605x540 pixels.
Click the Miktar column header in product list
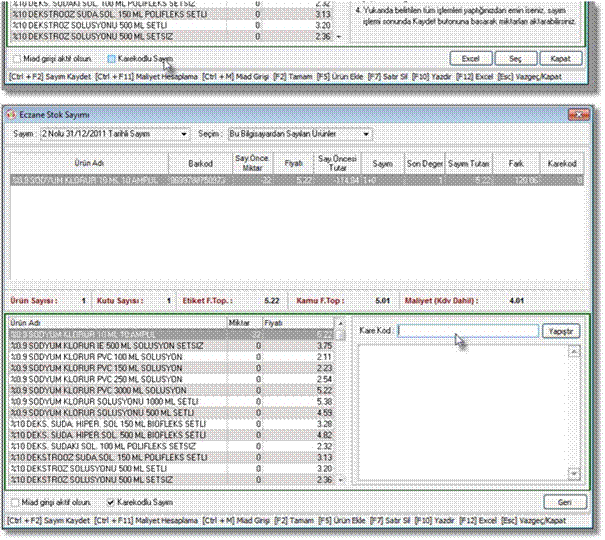[239, 323]
